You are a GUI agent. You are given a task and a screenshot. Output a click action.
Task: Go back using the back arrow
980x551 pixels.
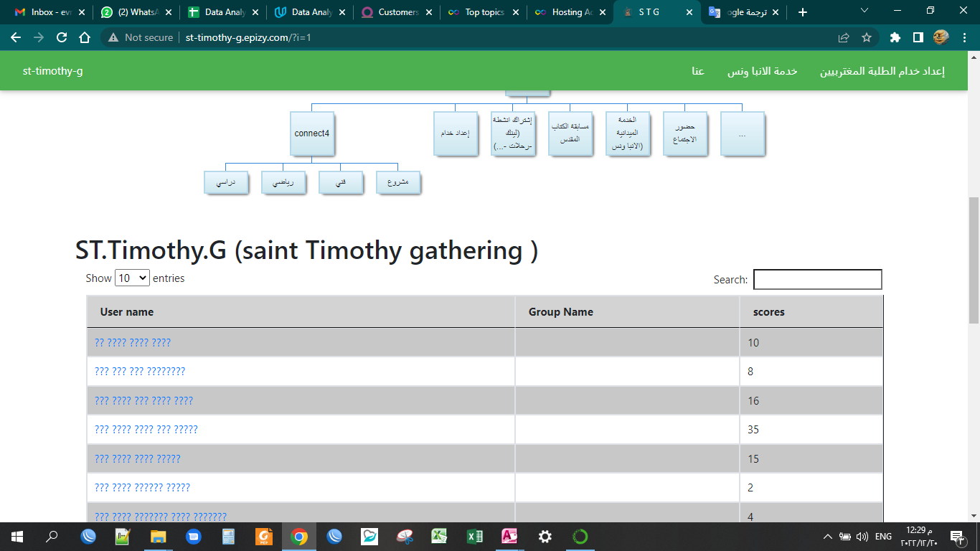[16, 37]
